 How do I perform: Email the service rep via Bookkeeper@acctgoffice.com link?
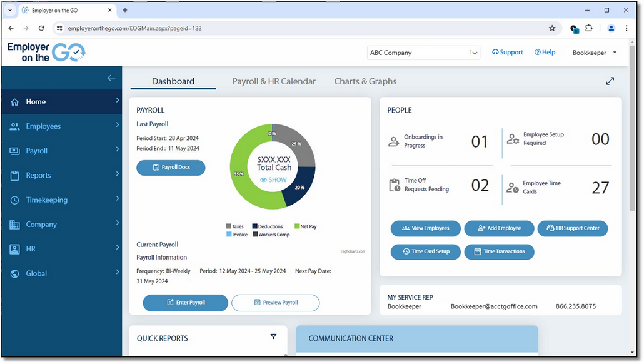pos(493,306)
